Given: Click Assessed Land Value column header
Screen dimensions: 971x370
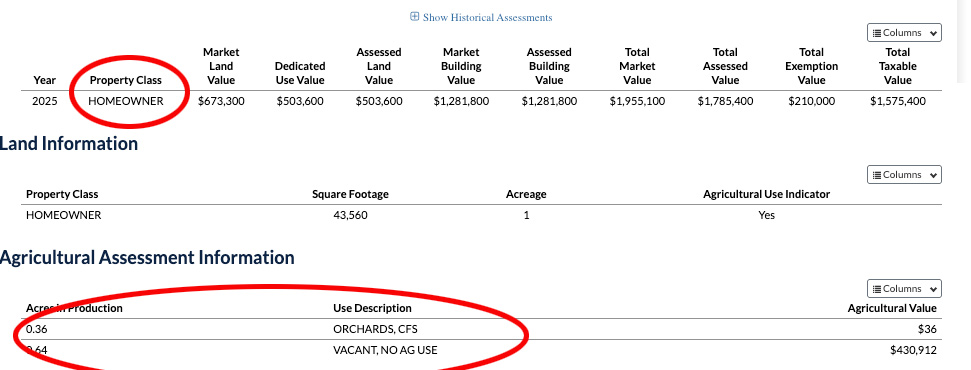Looking at the screenshot, I should click(378, 66).
